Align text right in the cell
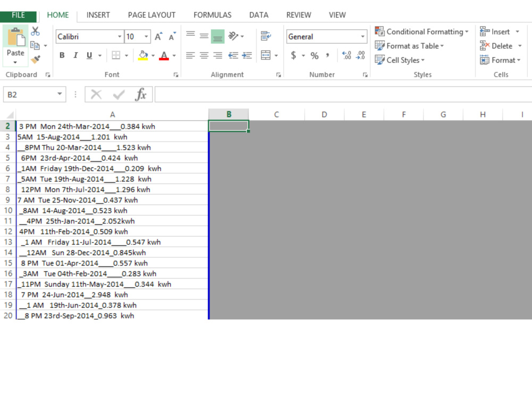Image resolution: width=532 pixels, height=399 pixels. 218,55
